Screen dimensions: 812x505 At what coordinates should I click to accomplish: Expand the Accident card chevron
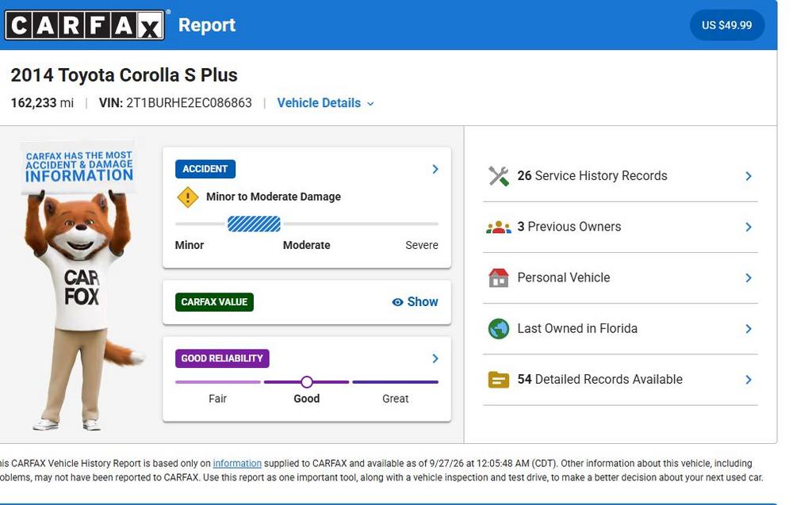(x=435, y=169)
